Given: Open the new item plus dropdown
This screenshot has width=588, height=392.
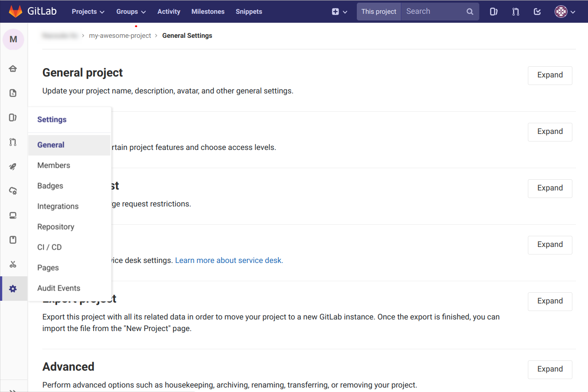Looking at the screenshot, I should point(339,11).
